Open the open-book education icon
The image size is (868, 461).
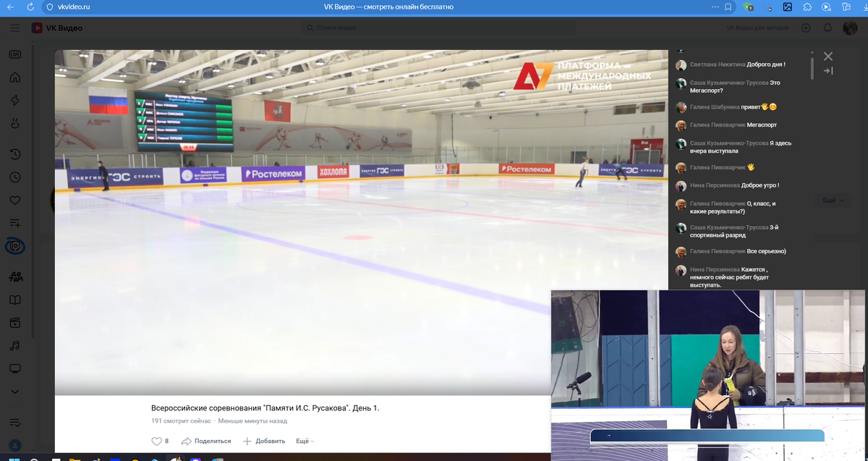pyautogui.click(x=14, y=300)
